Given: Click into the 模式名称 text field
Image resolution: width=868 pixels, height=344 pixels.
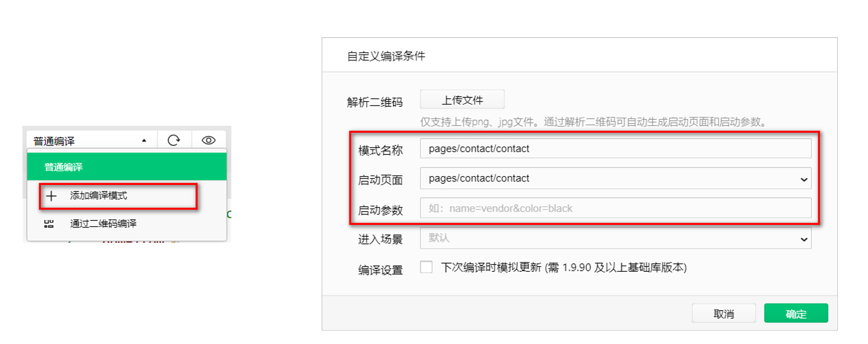Looking at the screenshot, I should (615, 149).
